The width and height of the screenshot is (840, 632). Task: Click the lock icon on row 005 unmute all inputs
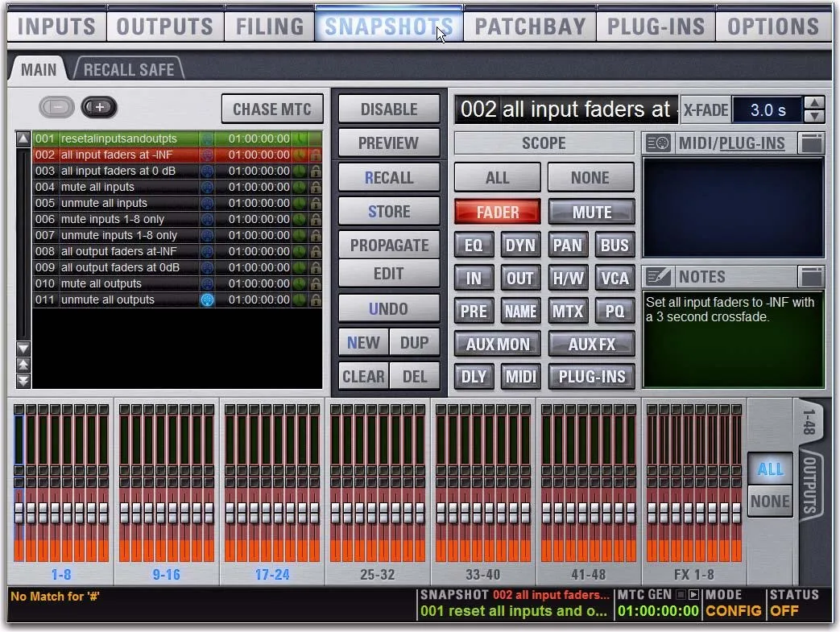[316, 203]
